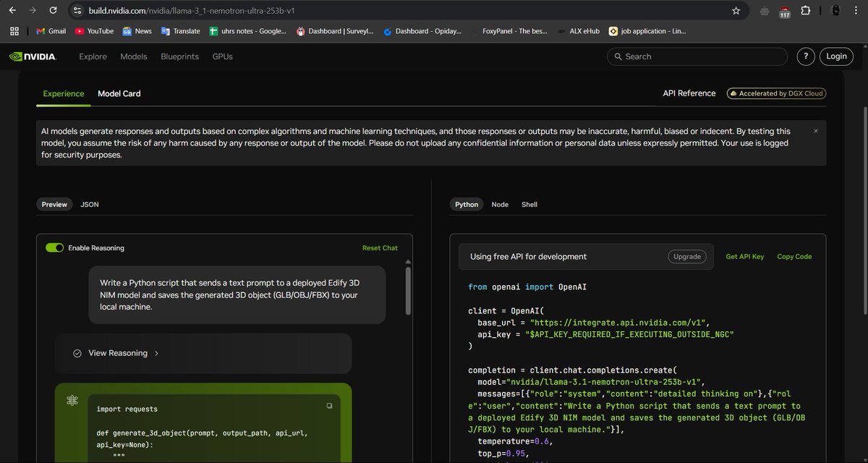Switch to the Model Card tab
The width and height of the screenshot is (868, 463).
pos(119,93)
